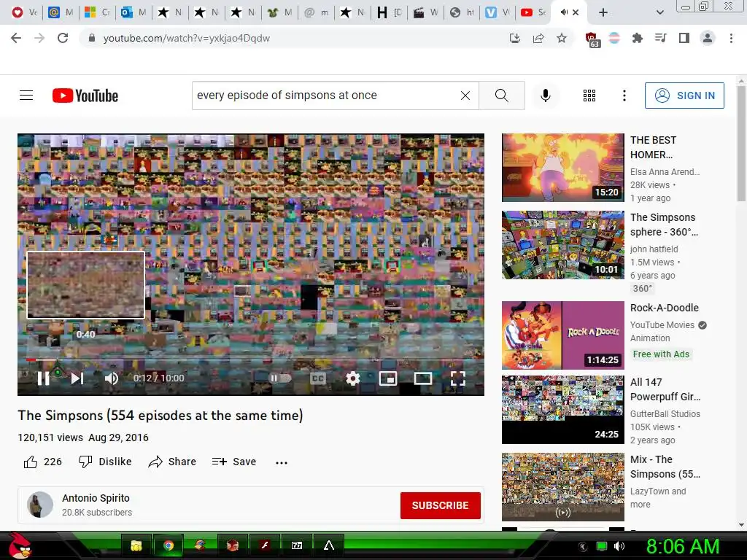
Task: Go back in browser history
Action: click(16, 38)
